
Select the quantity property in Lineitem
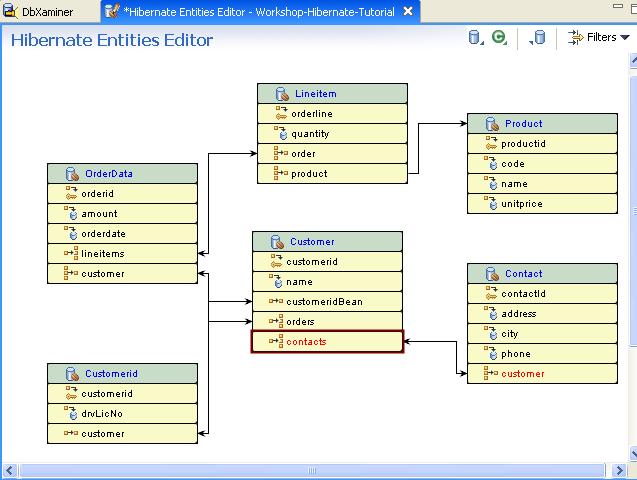click(332, 134)
